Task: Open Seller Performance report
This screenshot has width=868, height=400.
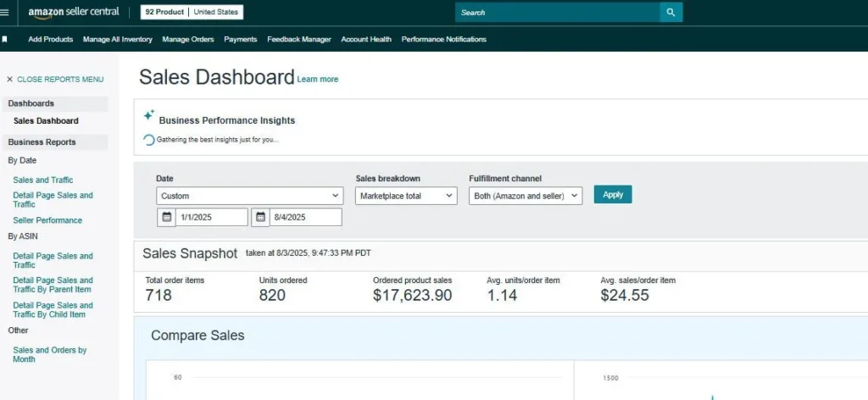Action: 47,220
